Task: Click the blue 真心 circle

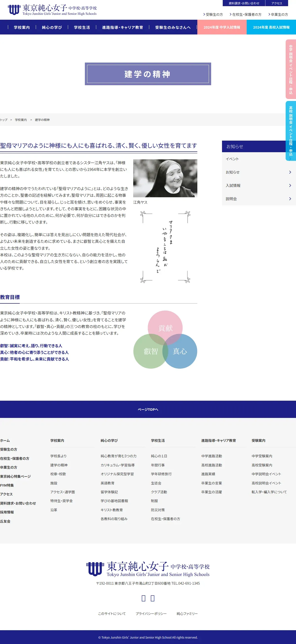Action: (x=180, y=351)
